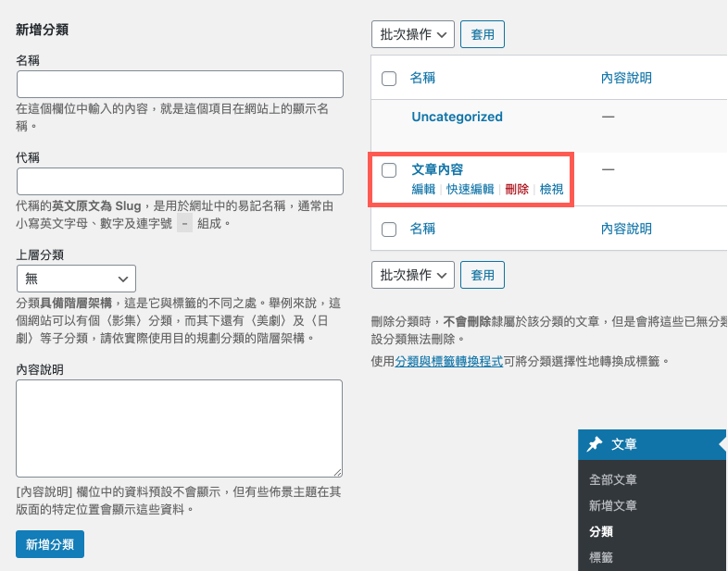Tick the select-all checkbox in table footer

[389, 230]
